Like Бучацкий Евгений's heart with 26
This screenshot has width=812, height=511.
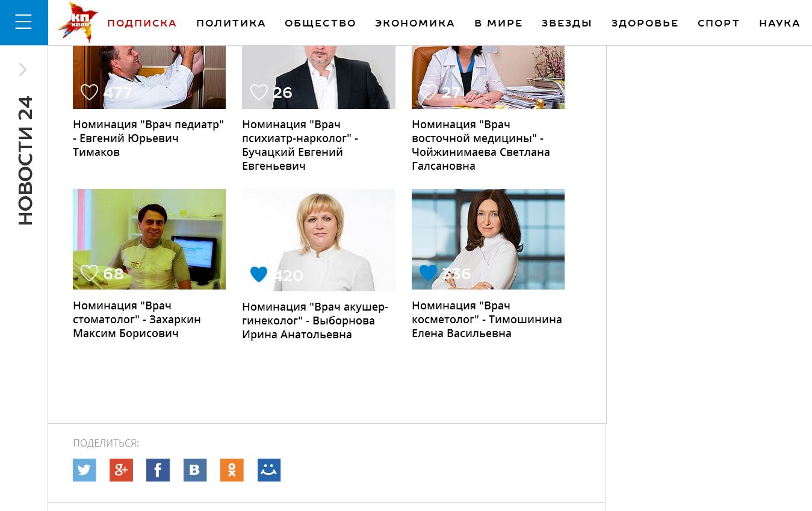point(259,92)
